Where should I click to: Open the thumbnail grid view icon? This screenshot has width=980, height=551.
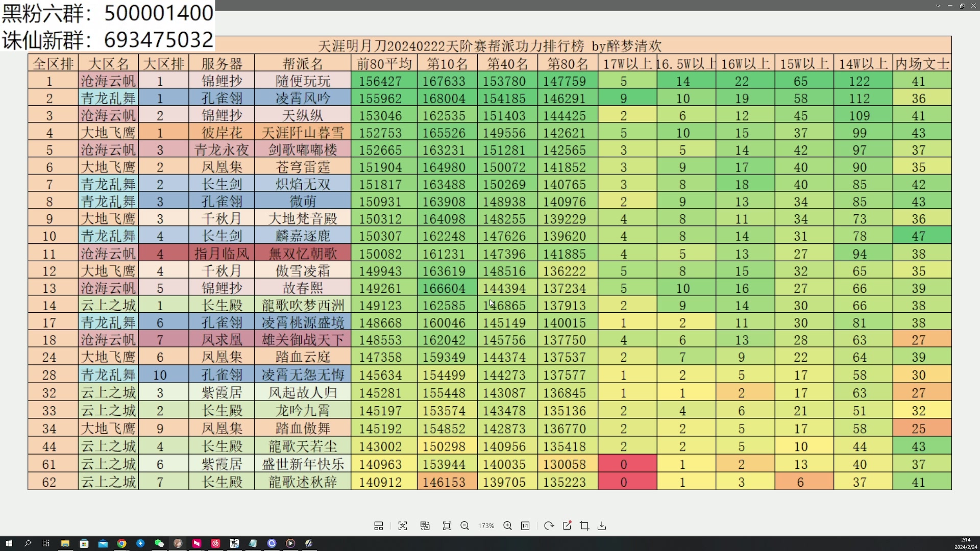click(x=378, y=526)
